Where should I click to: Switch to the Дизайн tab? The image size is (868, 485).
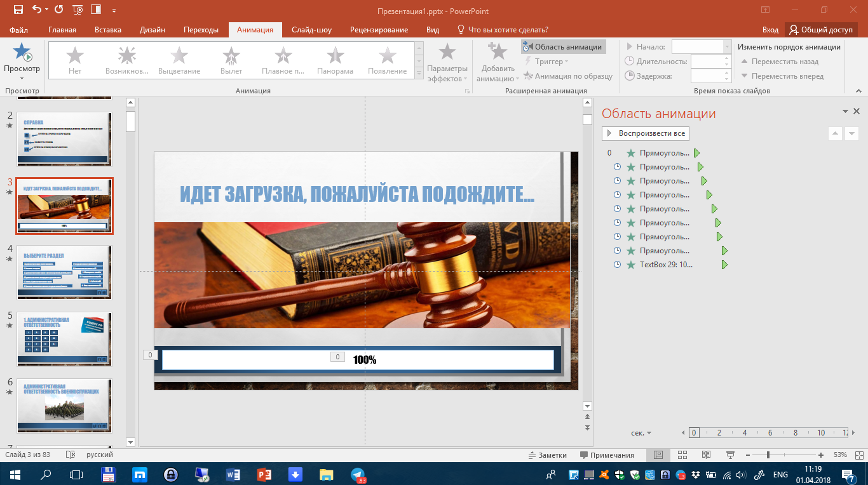coord(153,30)
